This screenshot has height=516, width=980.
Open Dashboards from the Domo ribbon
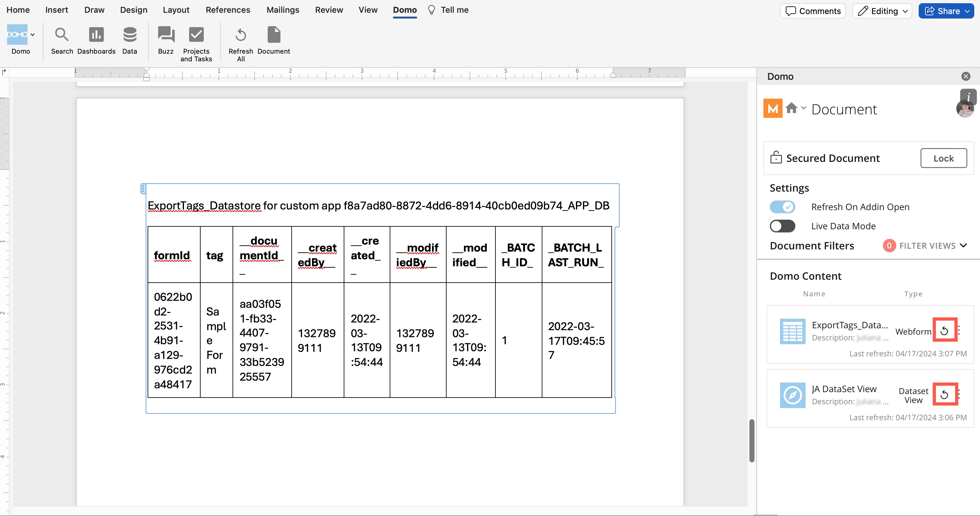96,40
